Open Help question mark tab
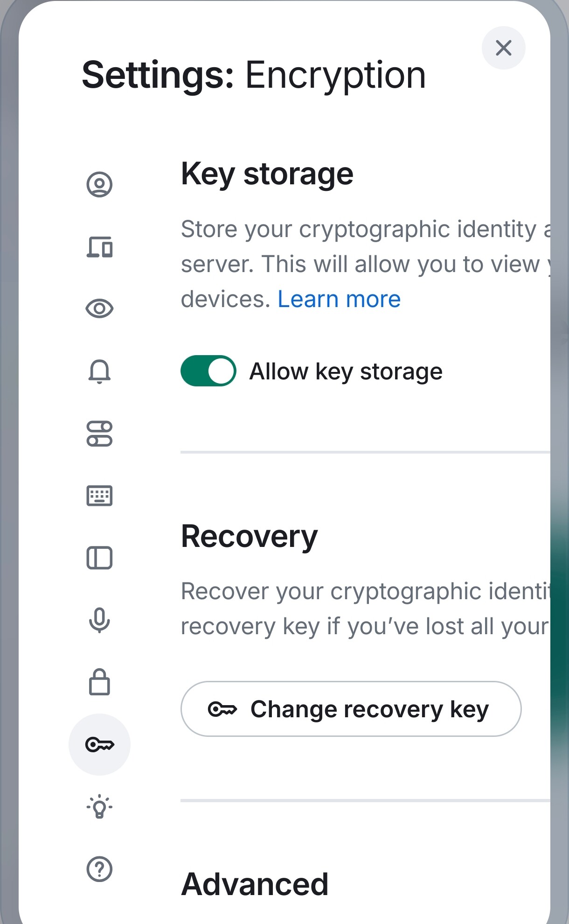The height and width of the screenshot is (924, 569). coord(99,869)
